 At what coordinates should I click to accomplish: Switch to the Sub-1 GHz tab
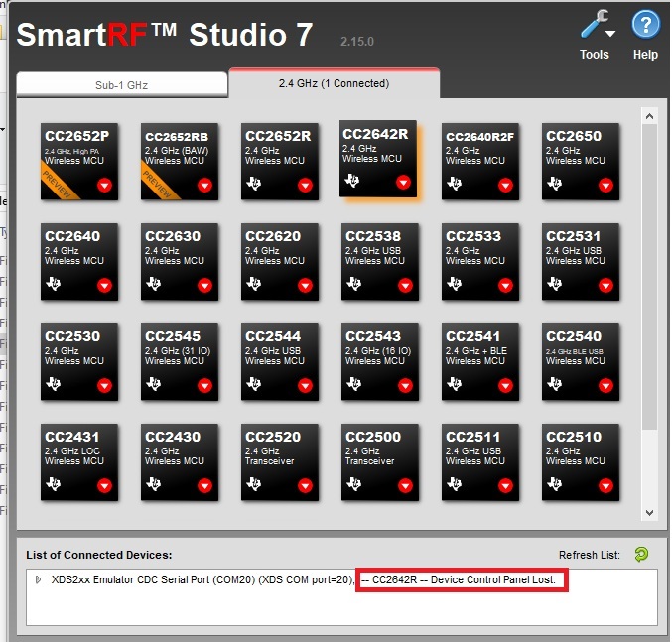122,84
